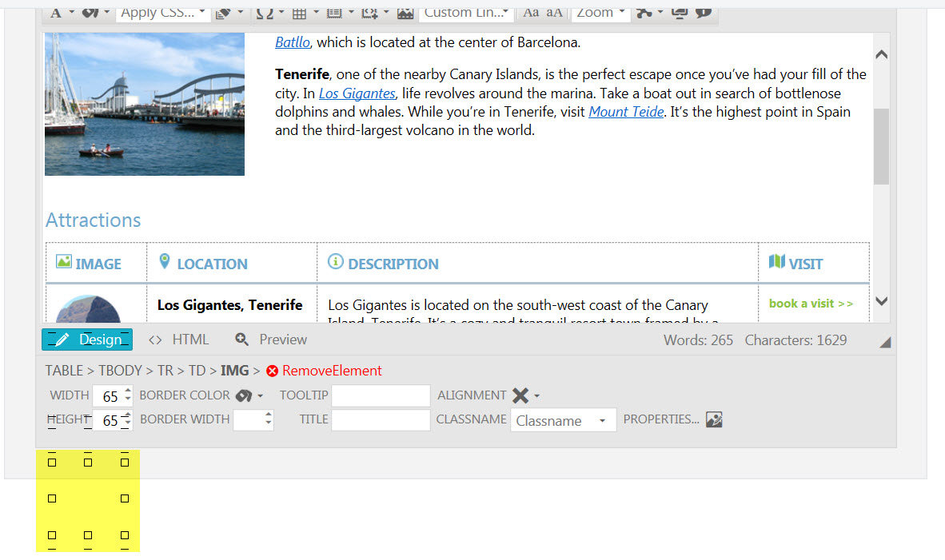Click the IMAGE column header icon
945x560 pixels.
pyautogui.click(x=63, y=261)
